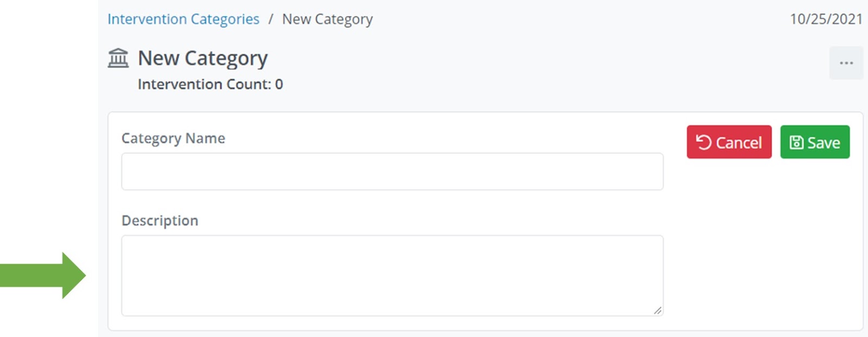Click the undo arrow icon on Cancel

pos(704,142)
